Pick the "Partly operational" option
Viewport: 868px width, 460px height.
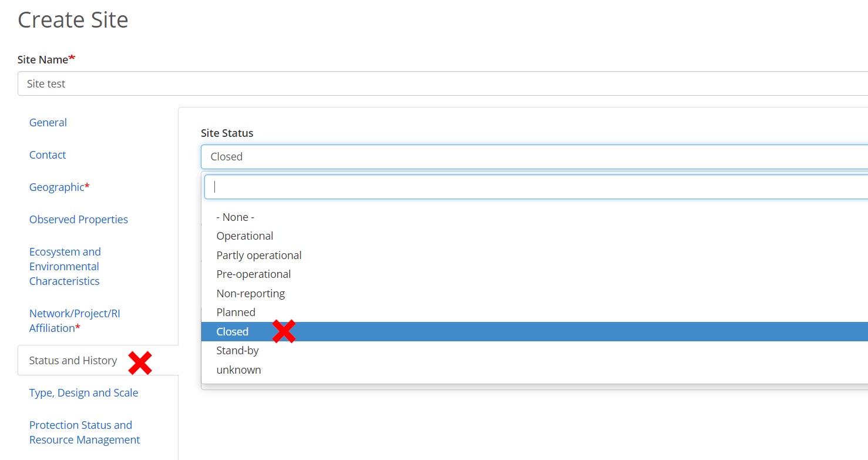[x=259, y=255]
